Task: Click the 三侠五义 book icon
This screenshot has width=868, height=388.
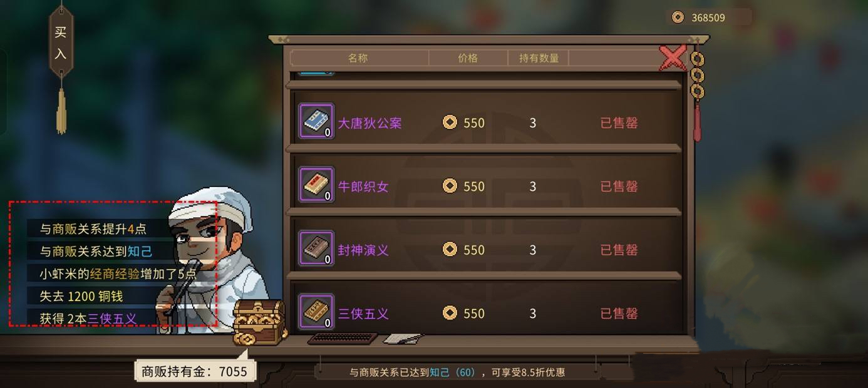Action: pyautogui.click(x=316, y=312)
